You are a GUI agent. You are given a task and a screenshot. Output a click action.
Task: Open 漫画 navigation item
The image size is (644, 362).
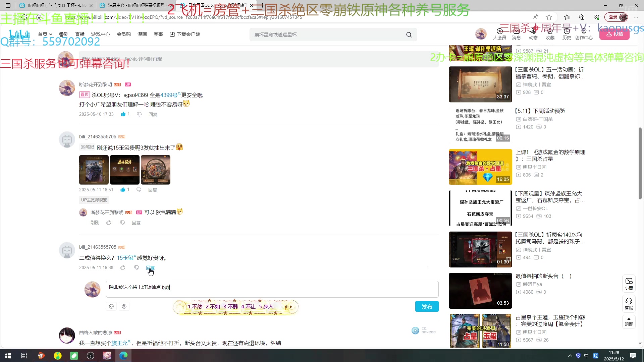tap(142, 34)
